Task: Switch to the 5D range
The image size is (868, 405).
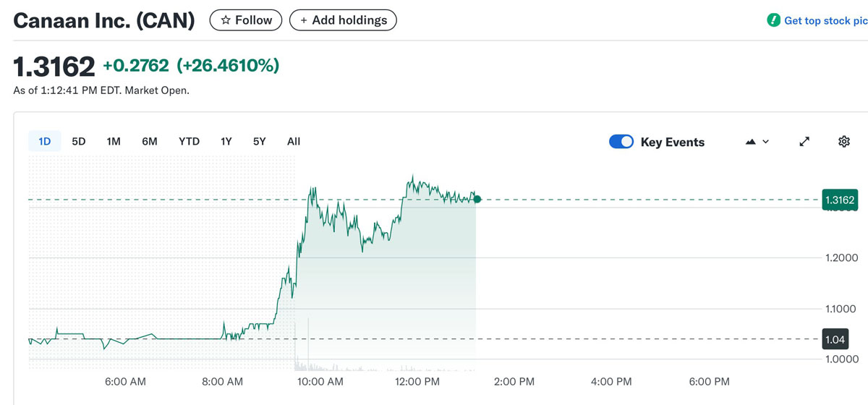Action: click(79, 142)
